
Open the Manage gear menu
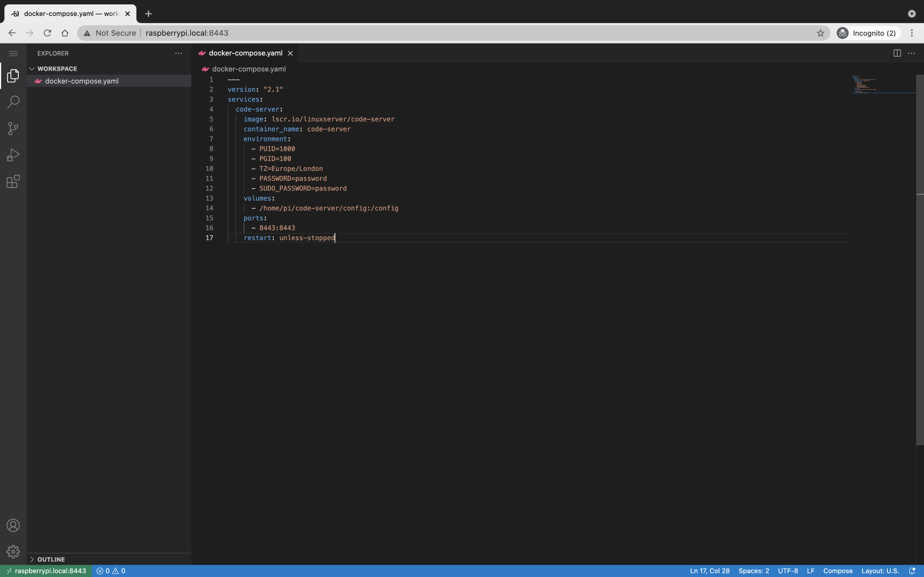pyautogui.click(x=13, y=551)
